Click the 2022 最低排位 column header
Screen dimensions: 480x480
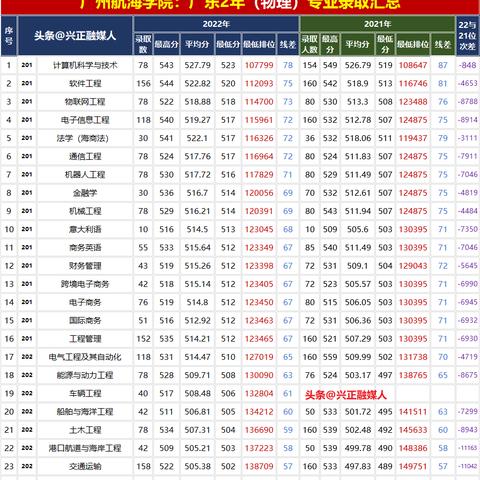click(x=259, y=44)
